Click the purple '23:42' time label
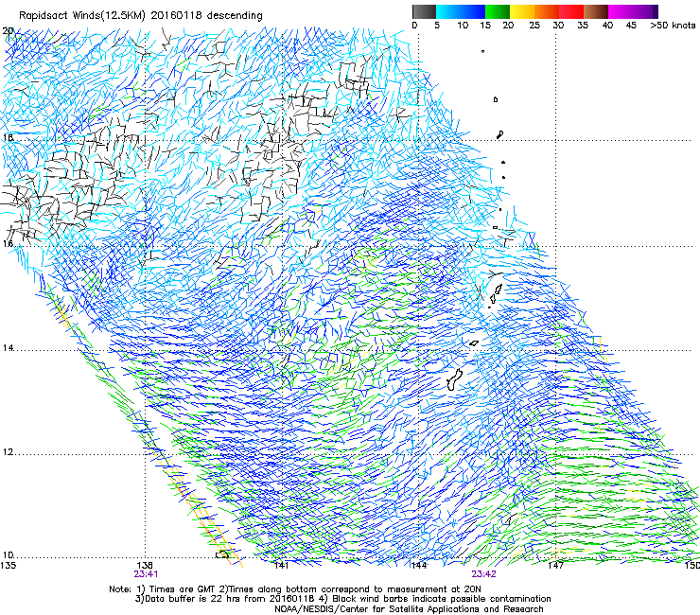The height and width of the screenshot is (615, 700). [484, 573]
